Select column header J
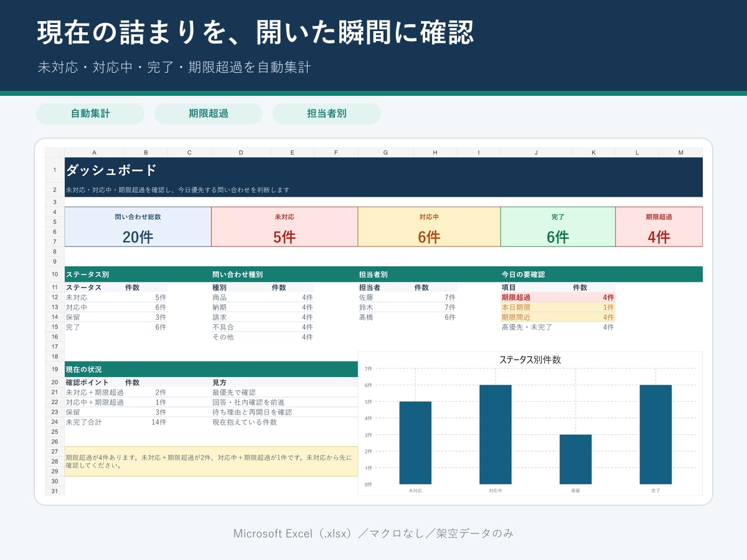The width and height of the screenshot is (747, 560). (x=536, y=152)
